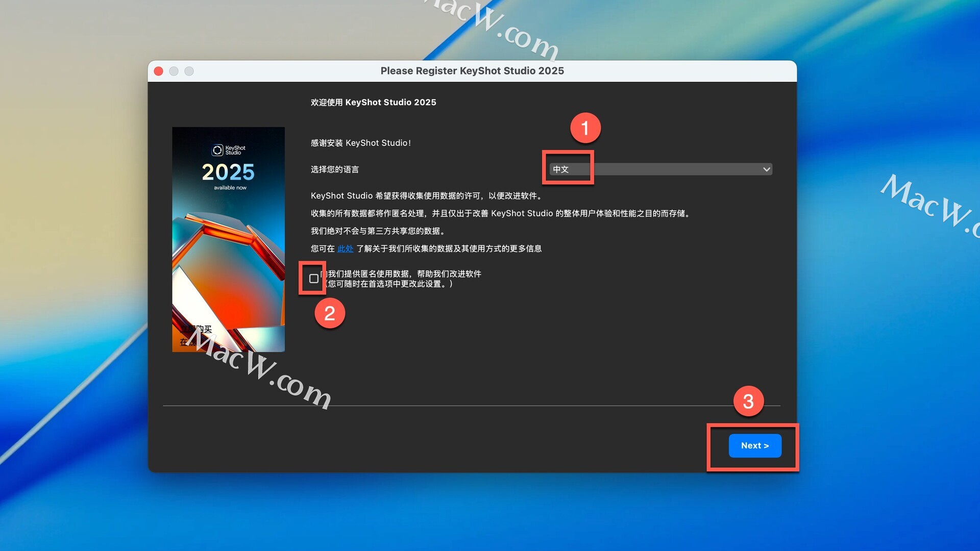Open the language dropdown showing 中文
Image resolution: width=980 pixels, height=551 pixels.
coord(660,169)
